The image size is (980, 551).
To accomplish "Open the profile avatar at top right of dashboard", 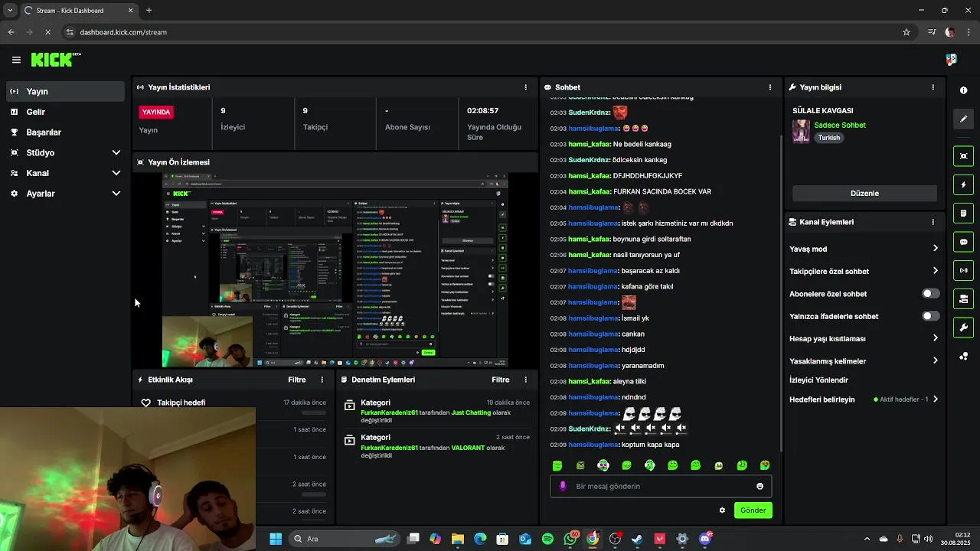I will click(951, 60).
